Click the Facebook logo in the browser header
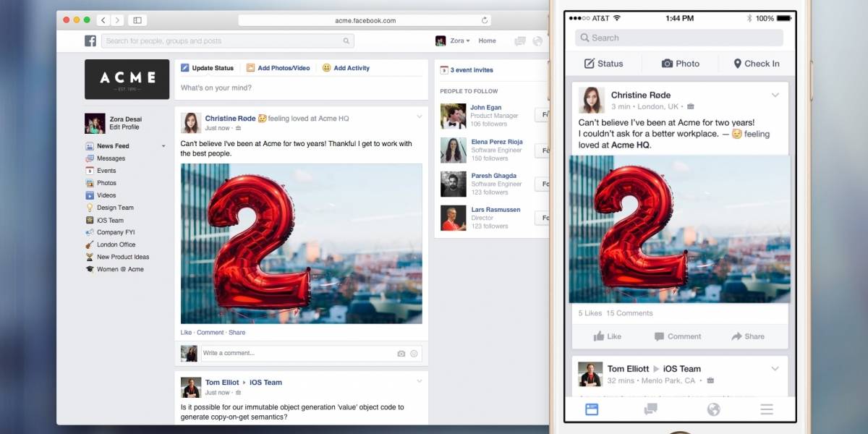This screenshot has height=434, width=868. pyautogui.click(x=90, y=41)
